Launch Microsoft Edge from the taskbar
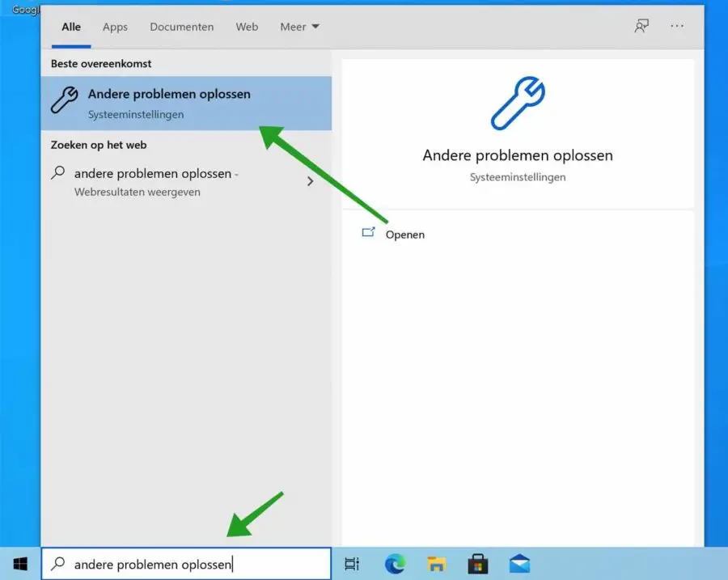Viewport: 728px width, 580px height. (395, 564)
